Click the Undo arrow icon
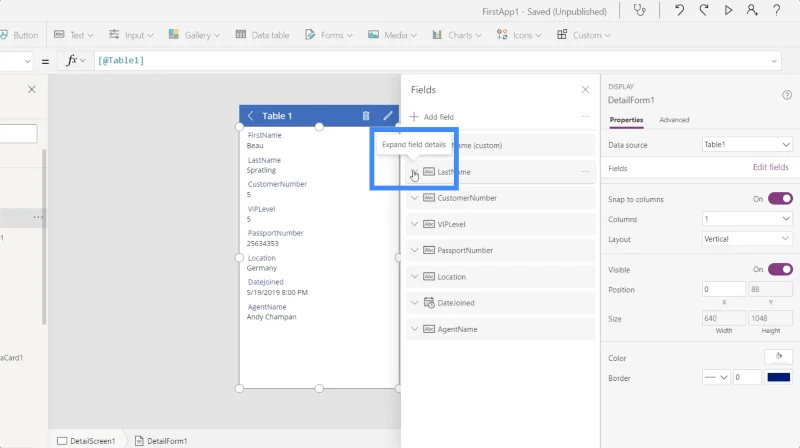Viewport: 800px width, 448px height. [x=679, y=10]
